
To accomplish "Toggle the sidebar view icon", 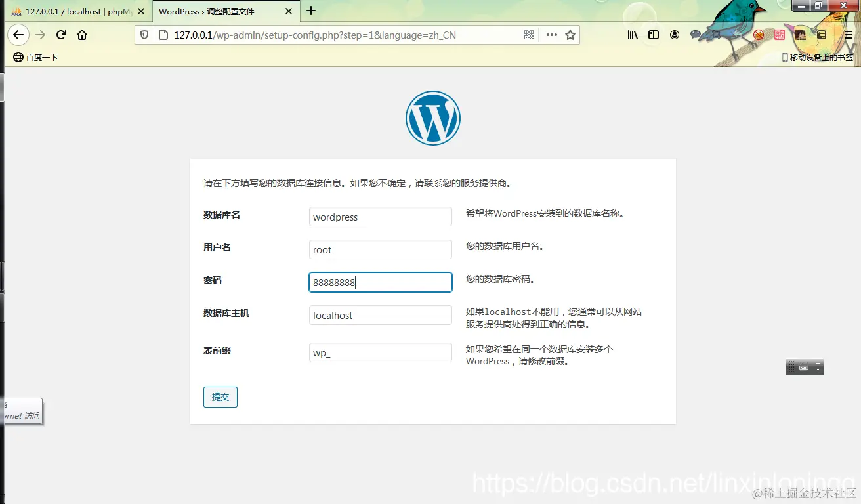I will (x=654, y=35).
